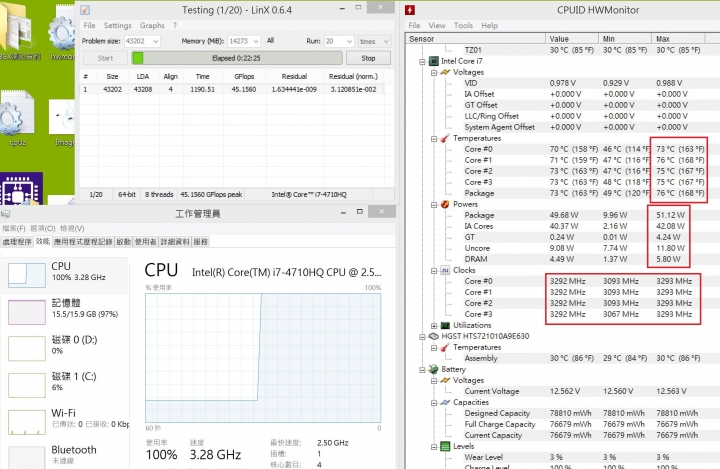Open LinX File menu

click(89, 25)
